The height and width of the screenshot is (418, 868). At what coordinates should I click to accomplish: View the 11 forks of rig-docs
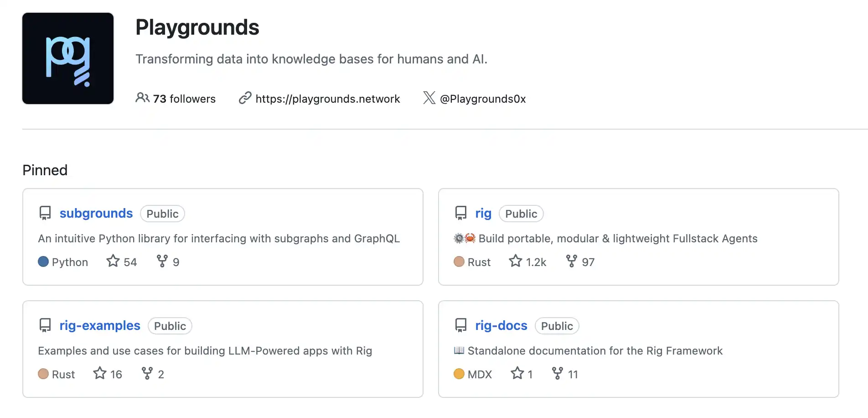pyautogui.click(x=565, y=374)
